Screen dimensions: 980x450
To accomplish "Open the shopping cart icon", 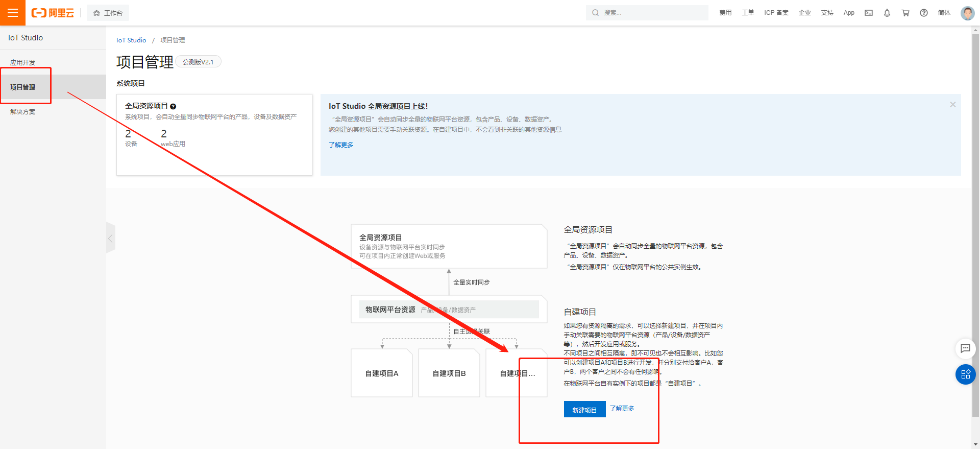I will point(905,13).
